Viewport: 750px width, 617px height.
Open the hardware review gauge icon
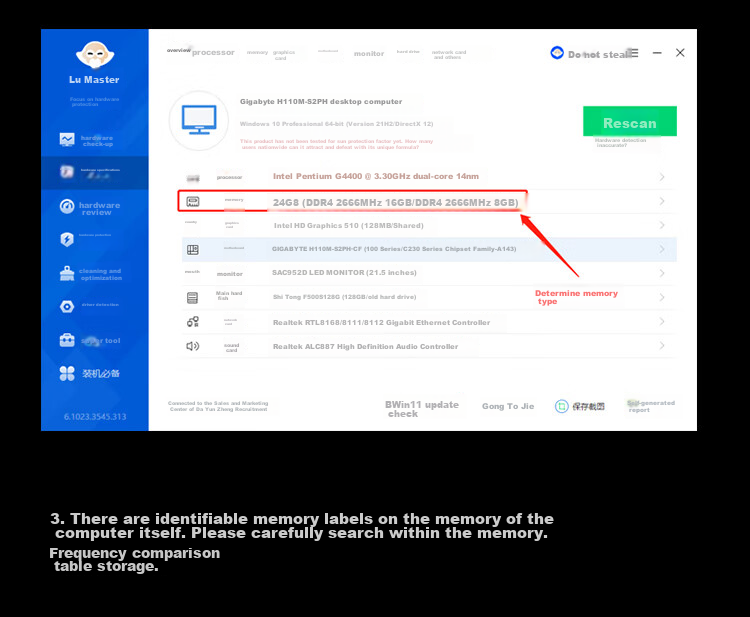click(67, 207)
